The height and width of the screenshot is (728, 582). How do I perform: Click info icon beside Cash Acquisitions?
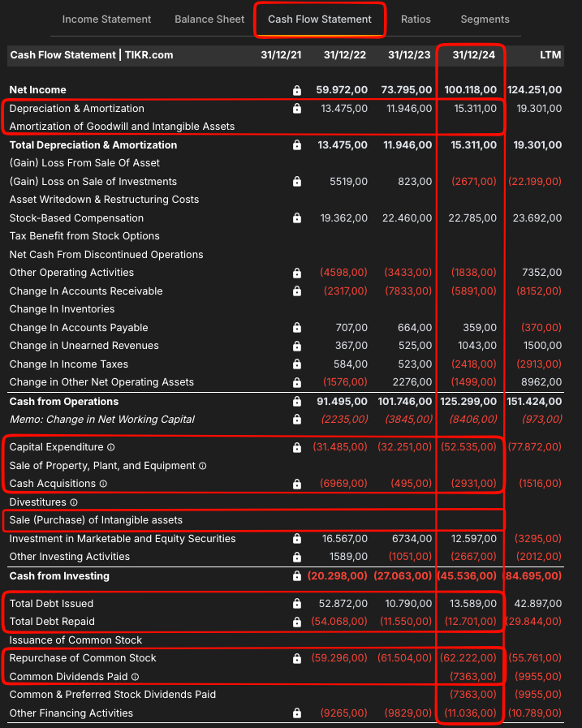click(103, 484)
